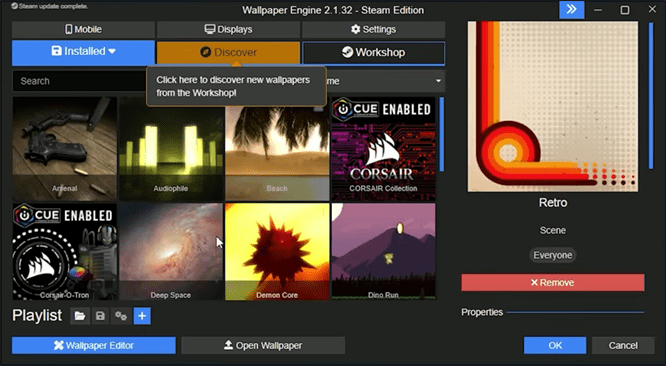The height and width of the screenshot is (366, 666).
Task: Focus the Search input field
Action: pyautogui.click(x=80, y=81)
